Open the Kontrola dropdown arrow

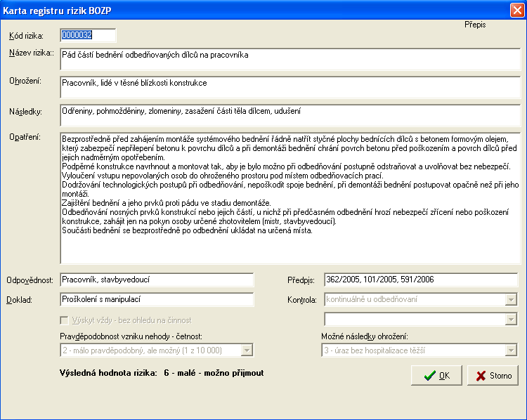click(511, 299)
